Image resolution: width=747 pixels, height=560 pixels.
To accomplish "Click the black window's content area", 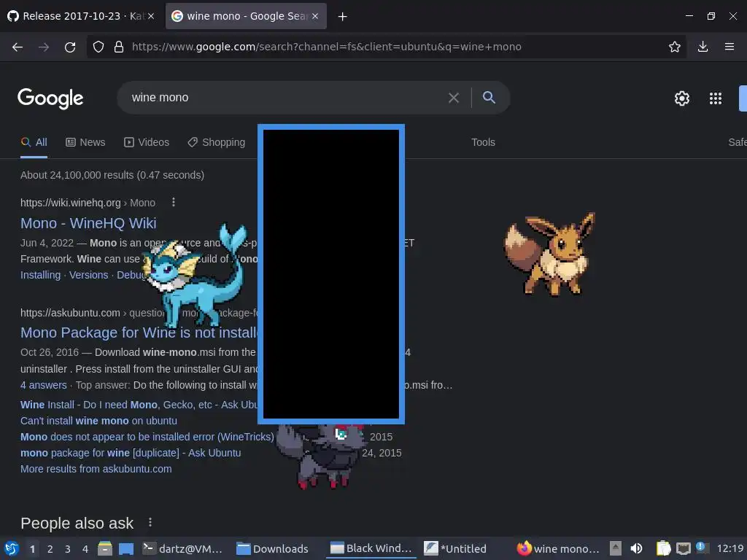I will click(x=331, y=274).
